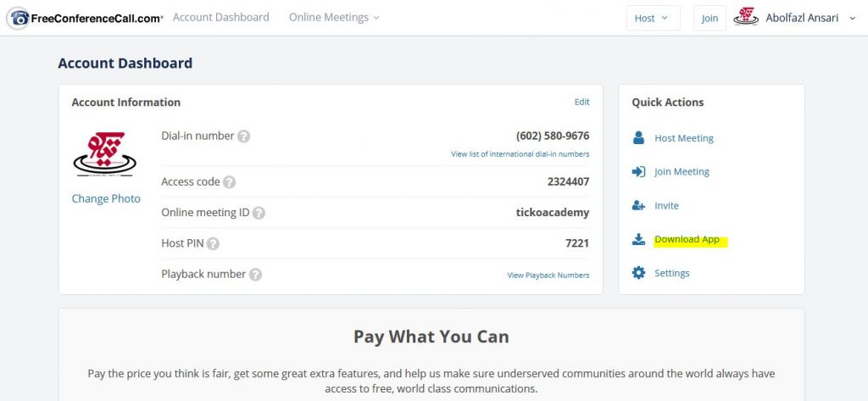Select the meeting ID tickoacademy
The image size is (868, 401).
pyautogui.click(x=553, y=213)
